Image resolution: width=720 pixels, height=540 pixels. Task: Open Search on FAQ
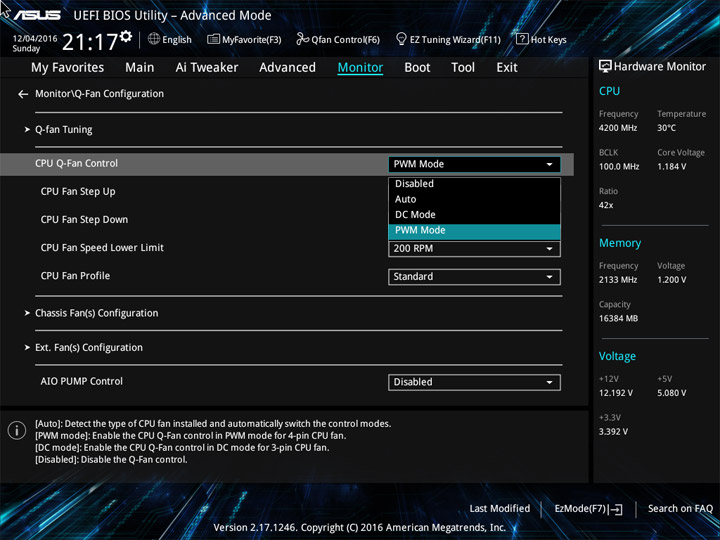[x=680, y=509]
